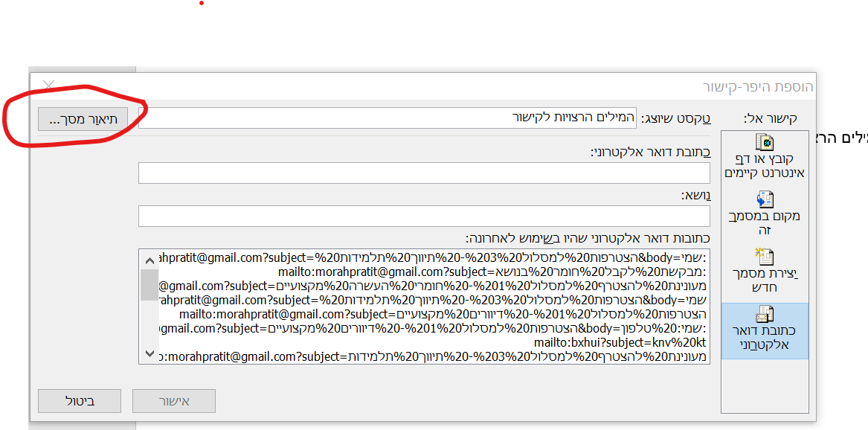
Task: Click the scroll up arrow in recent addresses list
Action: tap(150, 260)
